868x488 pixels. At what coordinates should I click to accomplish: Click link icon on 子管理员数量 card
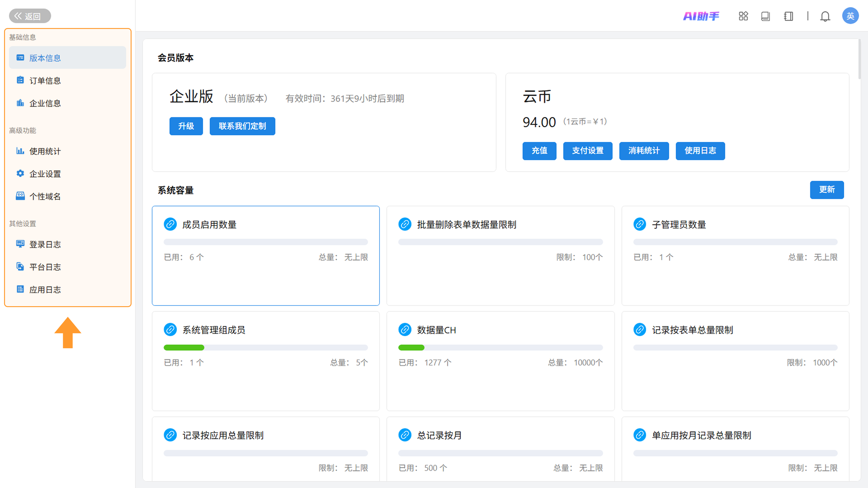click(639, 225)
